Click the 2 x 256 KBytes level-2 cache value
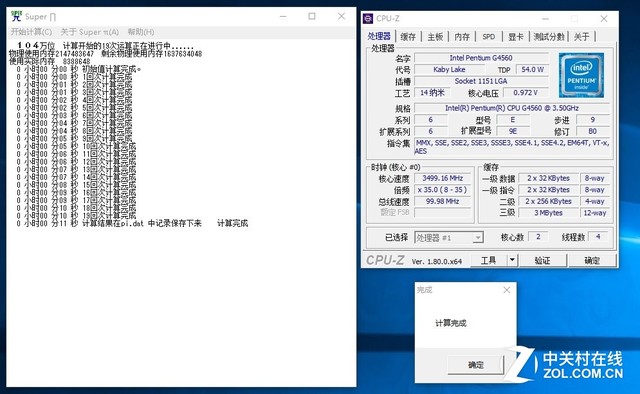Image resolution: width=640 pixels, height=394 pixels. [548, 201]
